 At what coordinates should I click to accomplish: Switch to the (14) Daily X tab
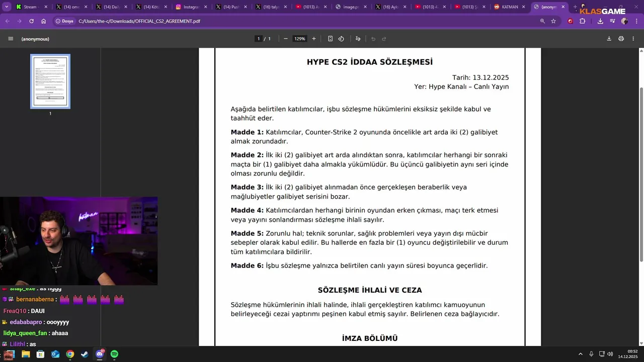pos(112,7)
